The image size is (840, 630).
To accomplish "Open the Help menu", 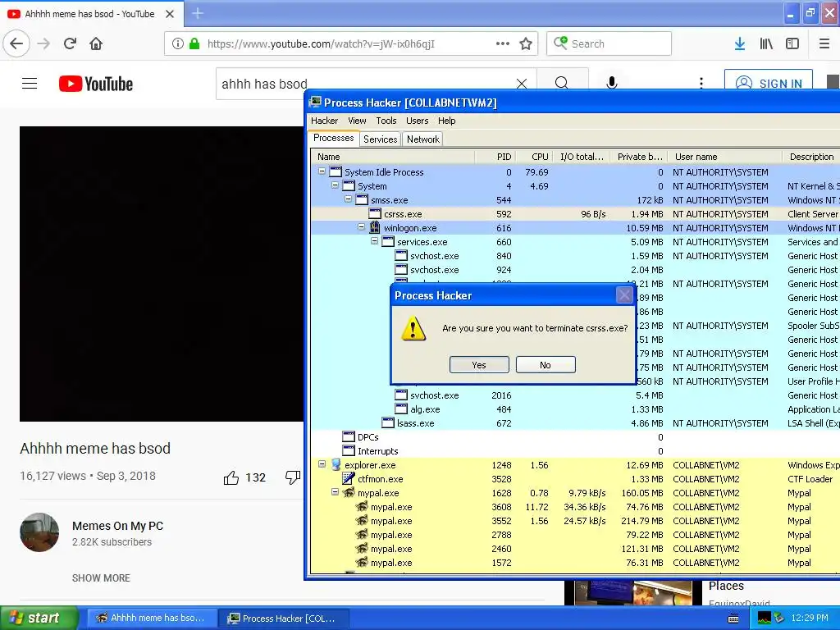I will point(446,121).
